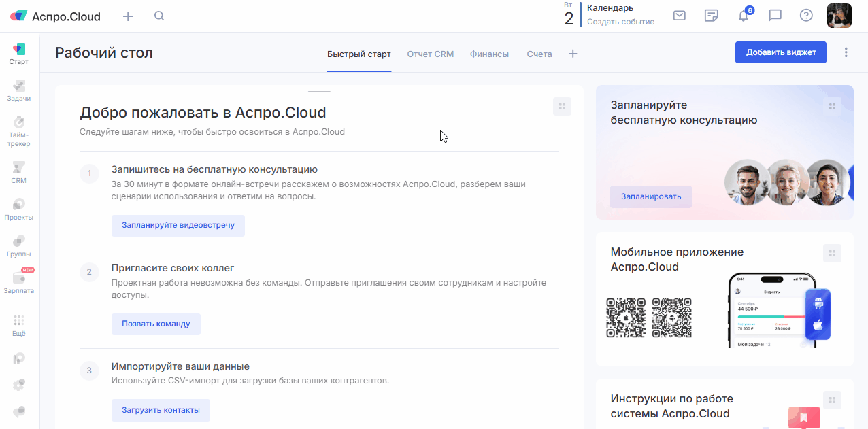Click the Создать событие link

coord(620,22)
